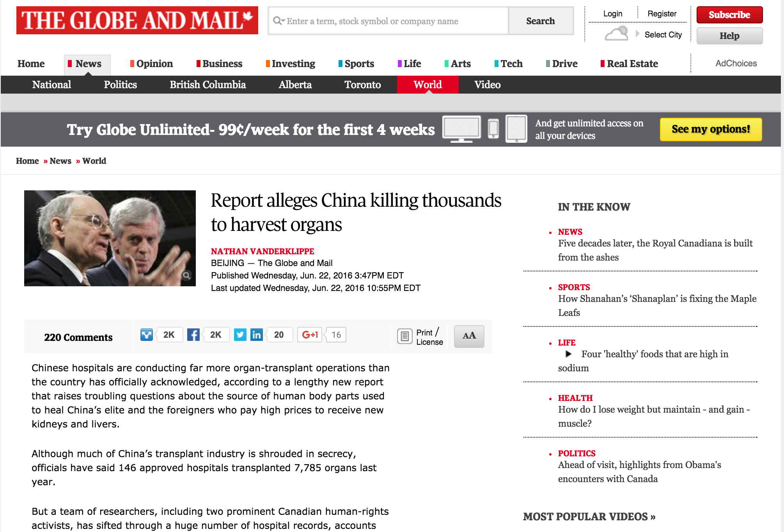Screen dimensions: 784x532
Task: Go to the Investing section
Action: click(x=291, y=64)
